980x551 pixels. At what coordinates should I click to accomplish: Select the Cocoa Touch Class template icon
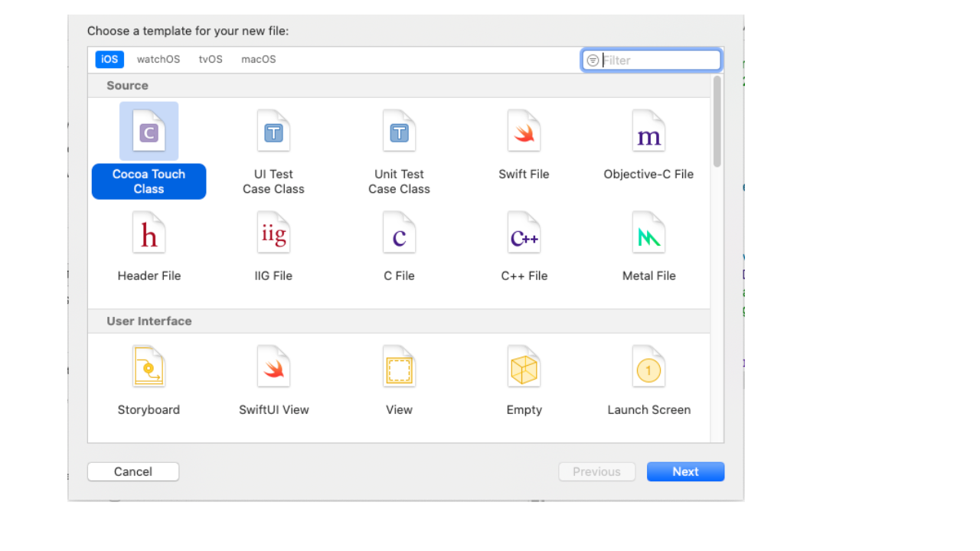point(149,132)
